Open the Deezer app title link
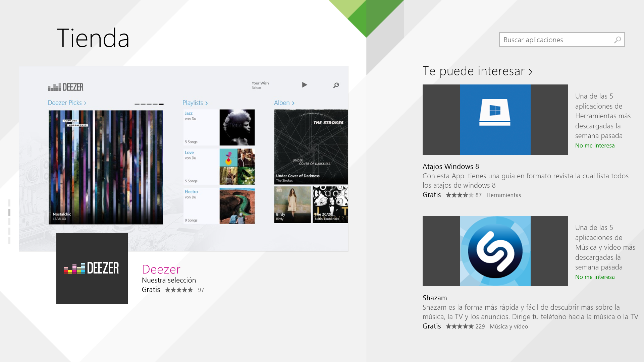Screen dimensions: 644x362 [161, 269]
